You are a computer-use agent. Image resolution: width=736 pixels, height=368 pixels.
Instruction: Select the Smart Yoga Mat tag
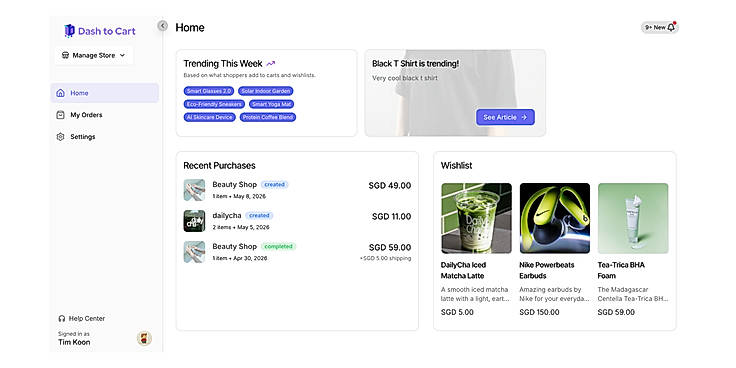point(272,104)
